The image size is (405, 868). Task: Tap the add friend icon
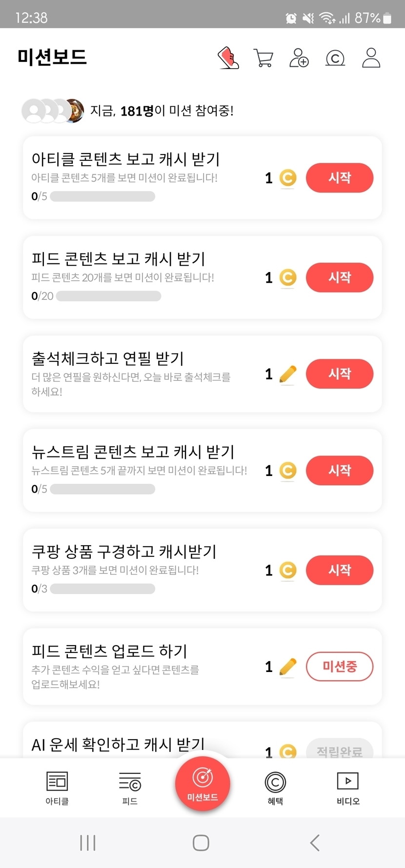coord(299,58)
